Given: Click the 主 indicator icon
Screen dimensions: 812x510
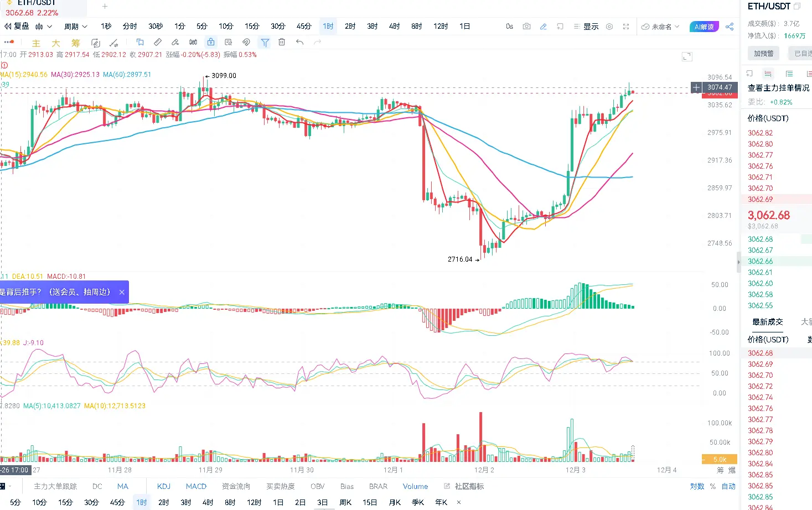Looking at the screenshot, I should [x=37, y=43].
